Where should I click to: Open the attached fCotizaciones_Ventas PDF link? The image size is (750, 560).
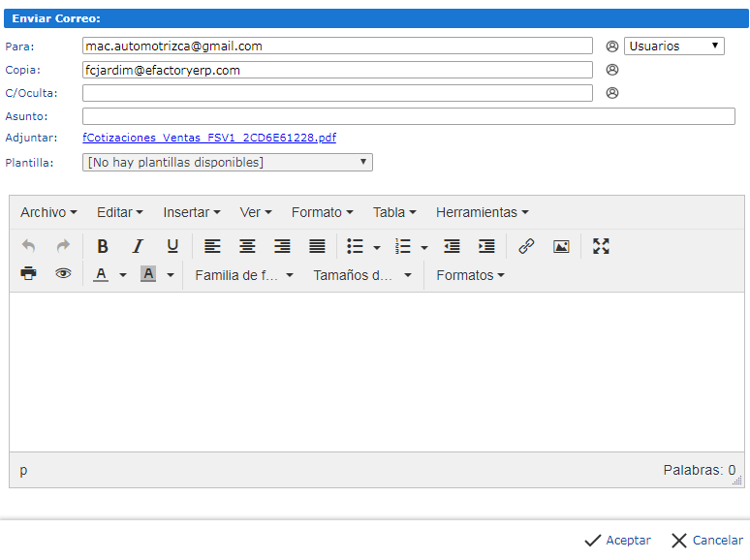[x=209, y=138]
